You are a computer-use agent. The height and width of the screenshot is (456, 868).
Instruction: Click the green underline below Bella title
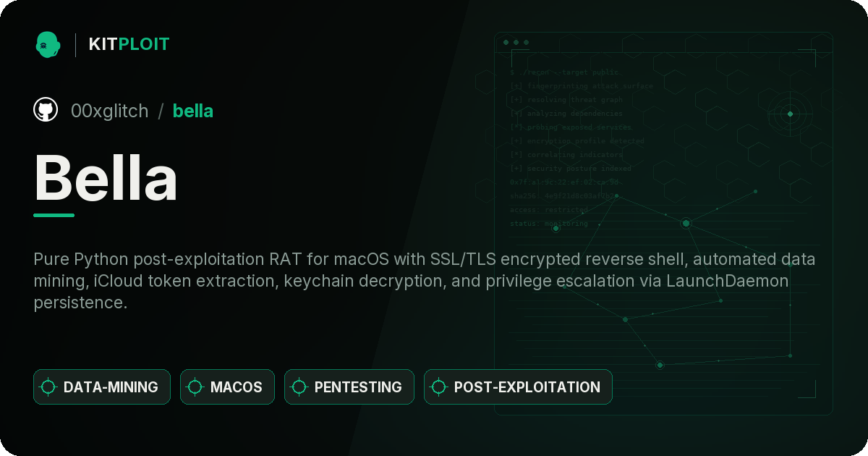[54, 215]
